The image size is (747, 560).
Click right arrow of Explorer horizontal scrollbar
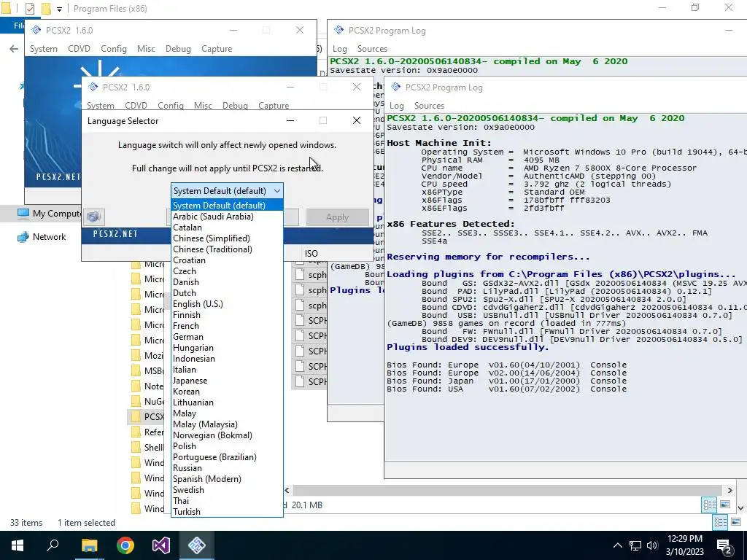(x=729, y=490)
